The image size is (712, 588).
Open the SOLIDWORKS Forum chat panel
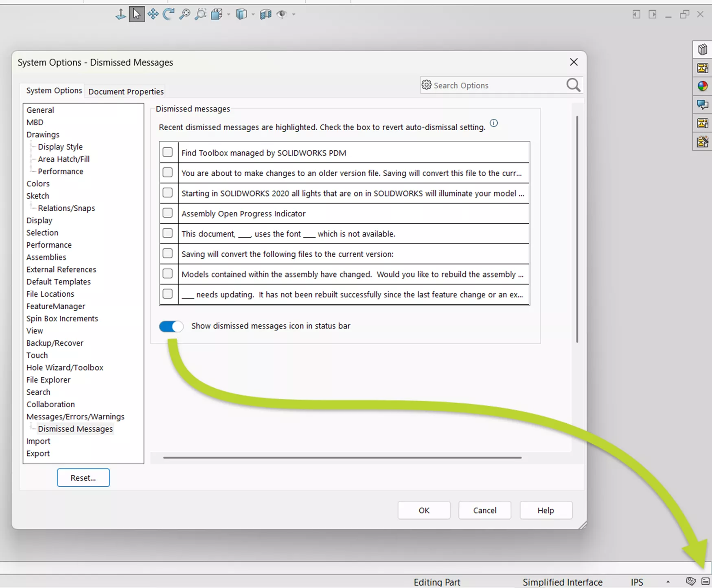pyautogui.click(x=702, y=105)
